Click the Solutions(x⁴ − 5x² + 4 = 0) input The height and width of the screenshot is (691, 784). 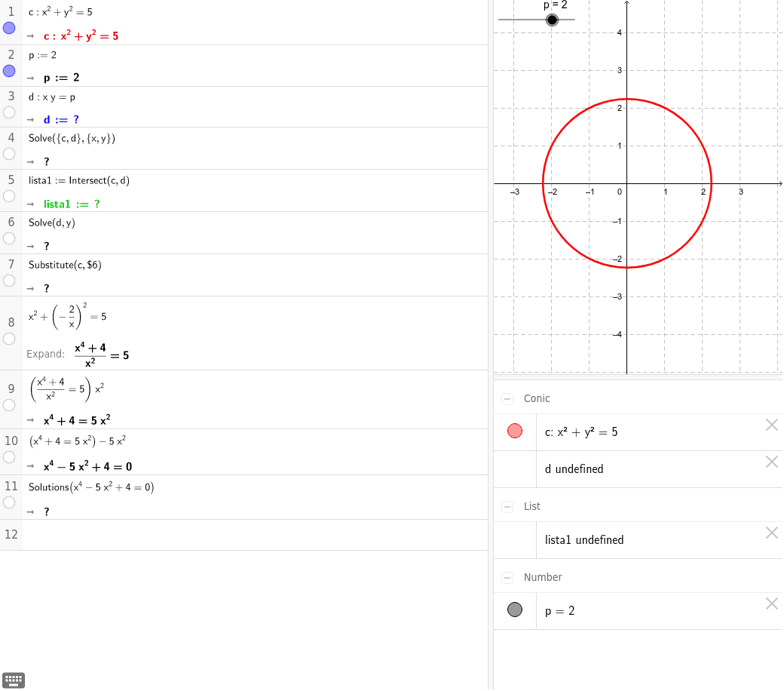coord(91,487)
